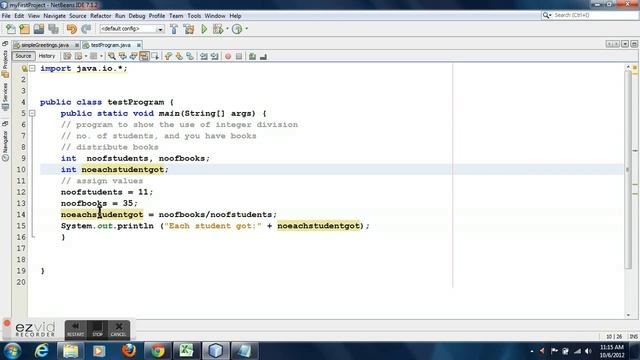
Task: Click Shift Line Right icon
Action: (x=214, y=56)
